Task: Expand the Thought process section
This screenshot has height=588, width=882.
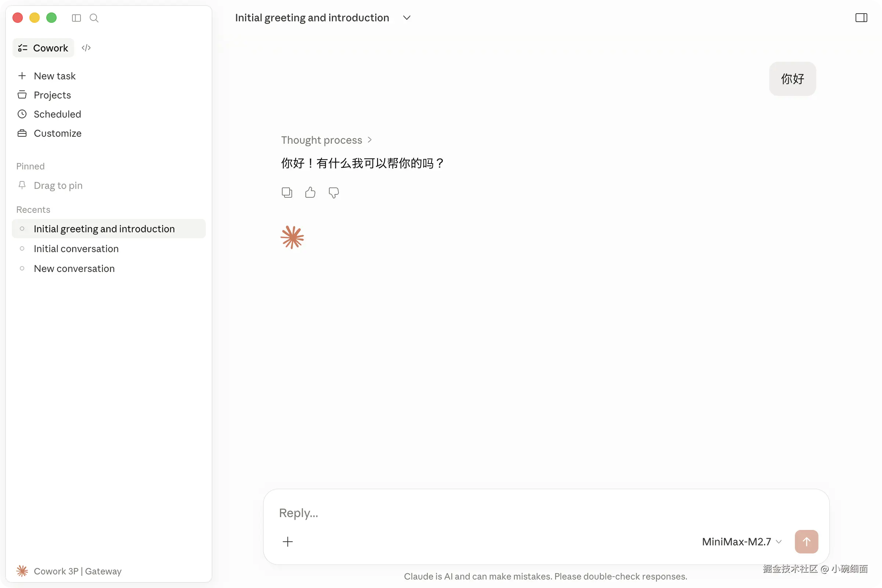Action: [x=326, y=140]
